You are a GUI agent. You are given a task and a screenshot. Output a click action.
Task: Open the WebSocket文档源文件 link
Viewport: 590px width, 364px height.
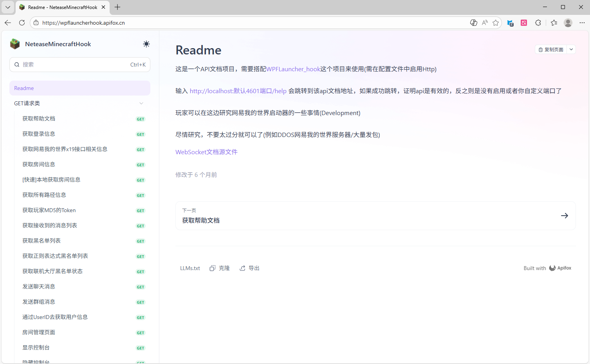[206, 152]
